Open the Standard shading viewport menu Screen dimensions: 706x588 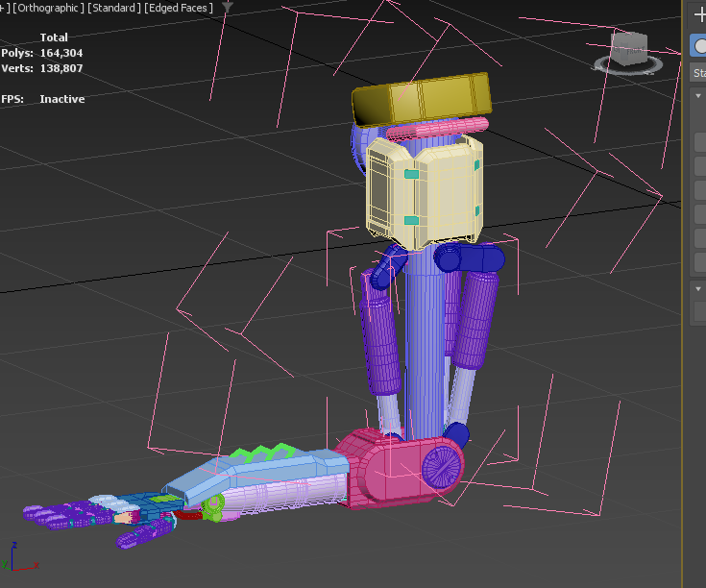[115, 8]
